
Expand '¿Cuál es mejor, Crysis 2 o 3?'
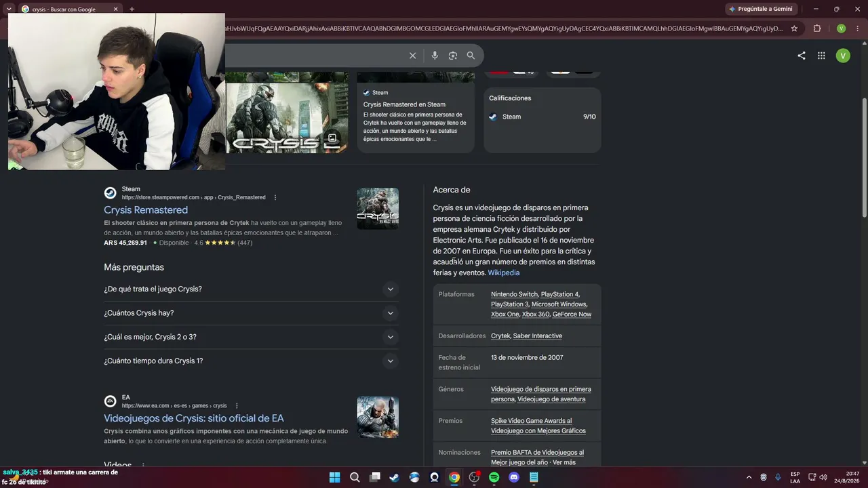coord(251,337)
